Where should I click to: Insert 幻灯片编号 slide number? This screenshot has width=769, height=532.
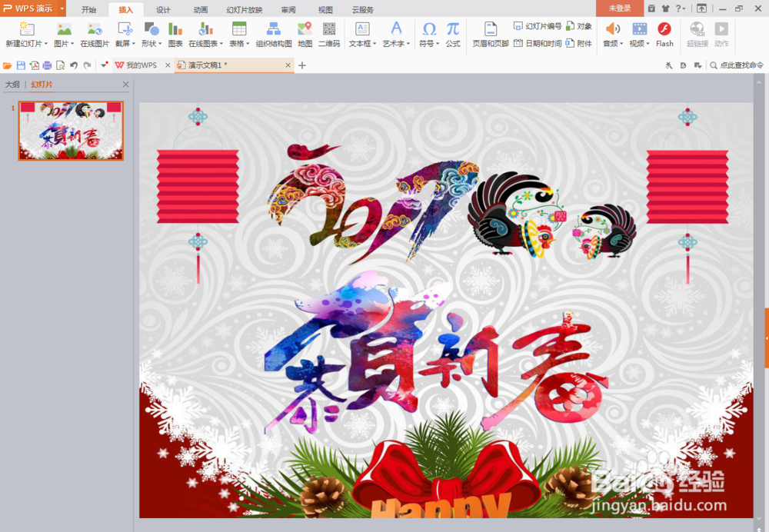(538, 26)
